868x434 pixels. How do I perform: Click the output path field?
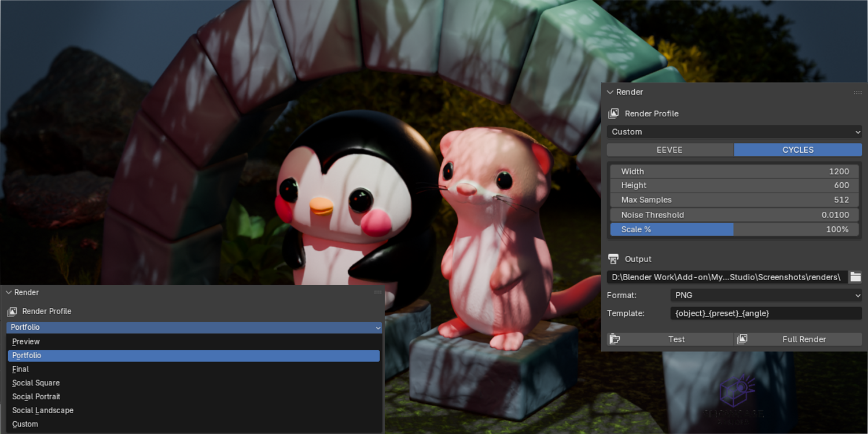click(x=727, y=277)
